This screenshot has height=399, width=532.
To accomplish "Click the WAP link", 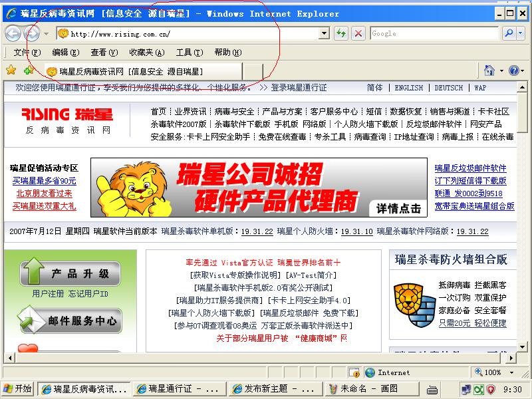I will click(x=480, y=88).
